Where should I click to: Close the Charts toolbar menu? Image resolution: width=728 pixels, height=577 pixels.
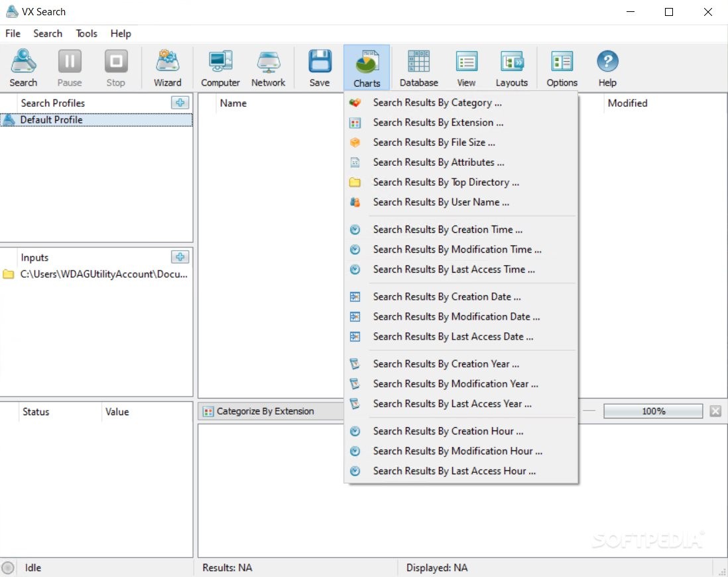click(367, 68)
